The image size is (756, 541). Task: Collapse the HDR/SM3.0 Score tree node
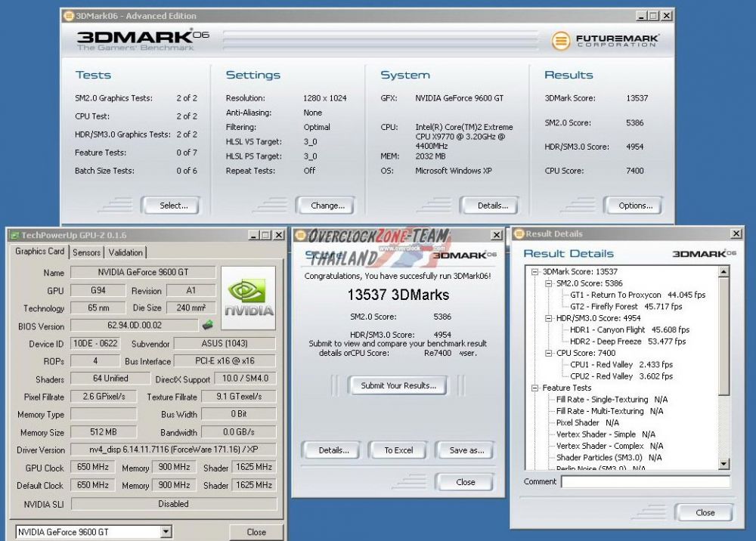click(x=548, y=318)
